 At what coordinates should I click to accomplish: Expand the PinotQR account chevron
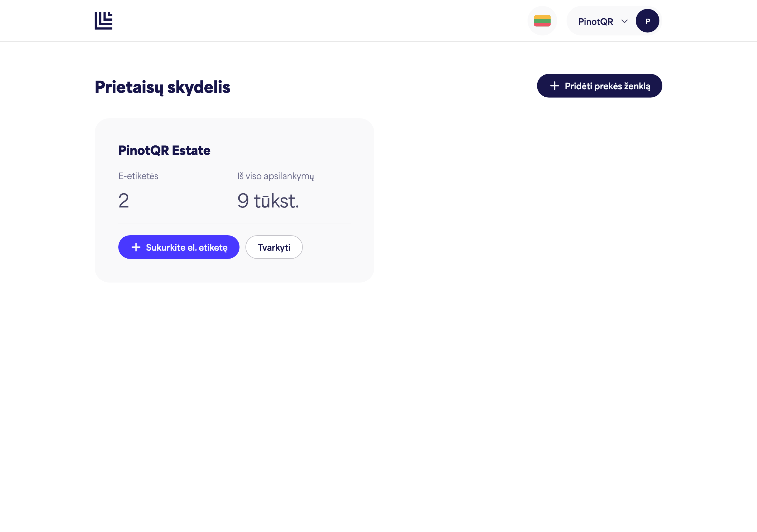(x=624, y=21)
